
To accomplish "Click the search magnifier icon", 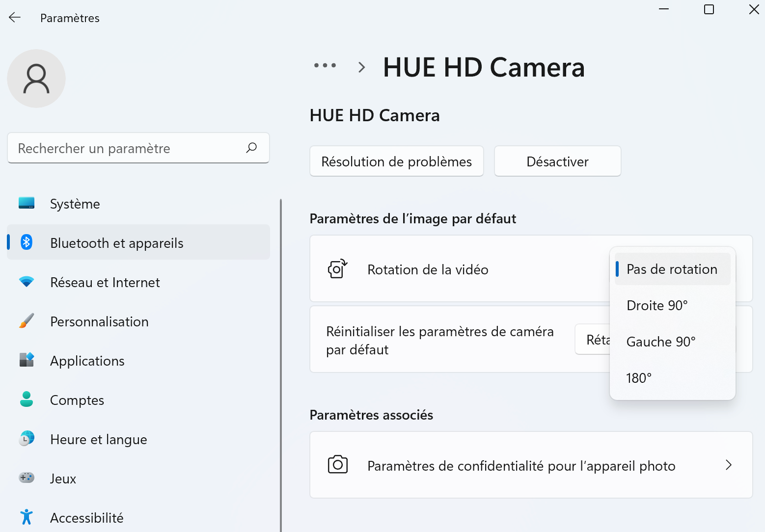I will click(251, 148).
